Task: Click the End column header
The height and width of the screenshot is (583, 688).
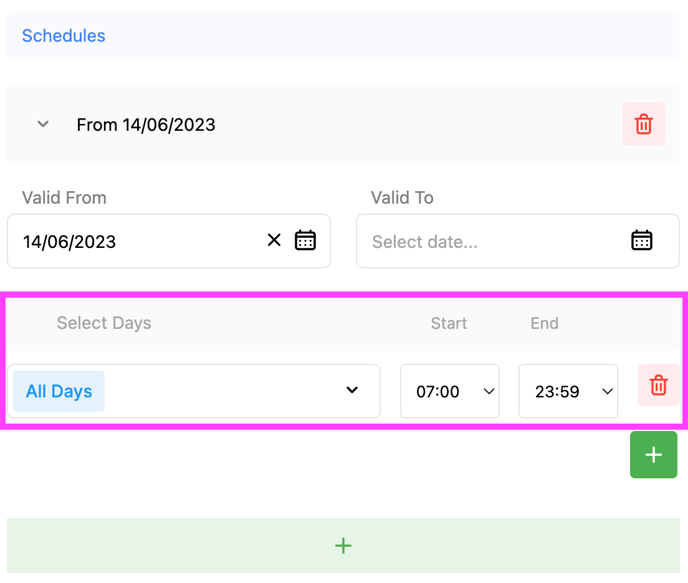Action: click(x=544, y=323)
